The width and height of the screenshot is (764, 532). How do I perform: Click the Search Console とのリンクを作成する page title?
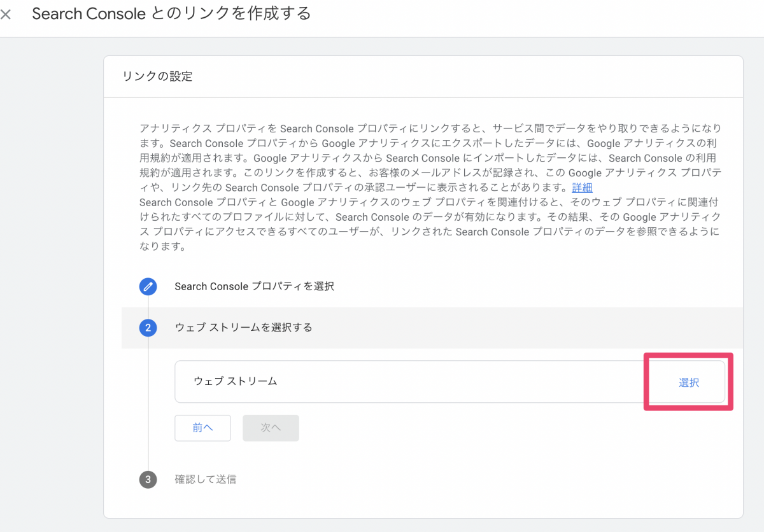(x=171, y=13)
